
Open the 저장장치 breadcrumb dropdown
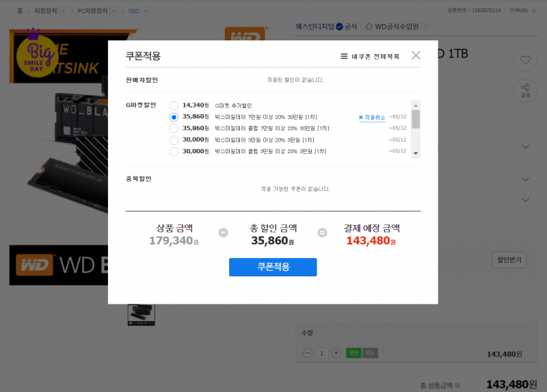click(x=63, y=11)
